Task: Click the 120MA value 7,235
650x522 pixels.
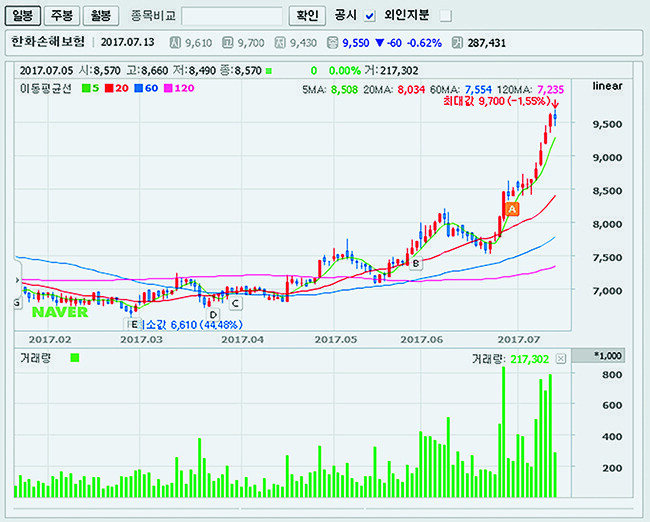Action: (551, 90)
